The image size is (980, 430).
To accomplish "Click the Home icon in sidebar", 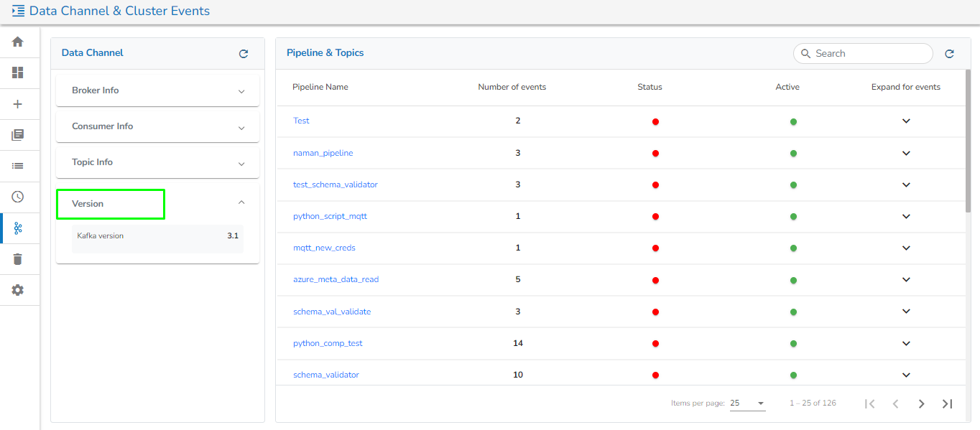I will 18,42.
